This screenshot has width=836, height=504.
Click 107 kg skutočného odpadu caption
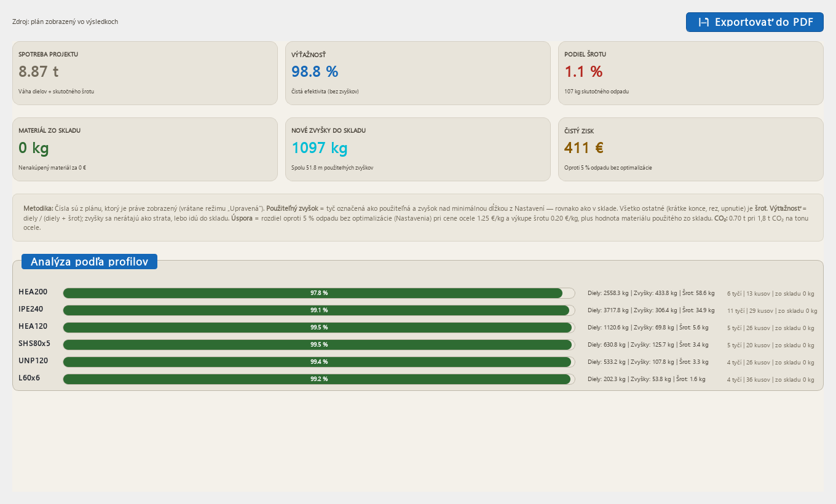point(596,92)
